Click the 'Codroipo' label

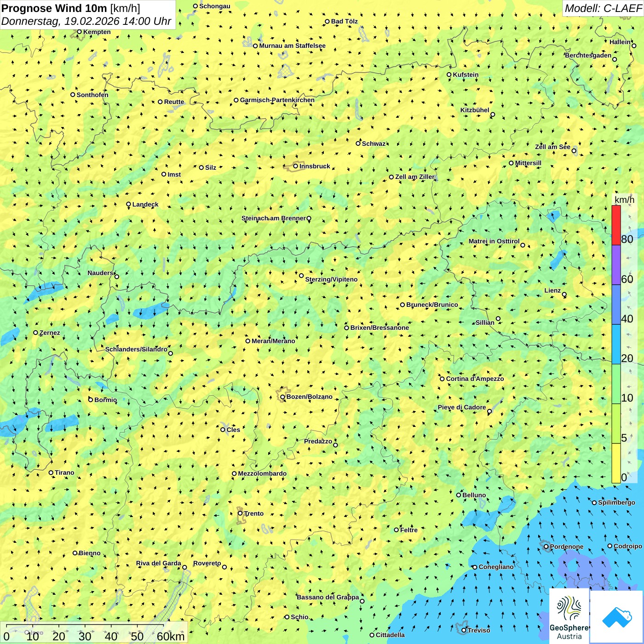tap(628, 546)
